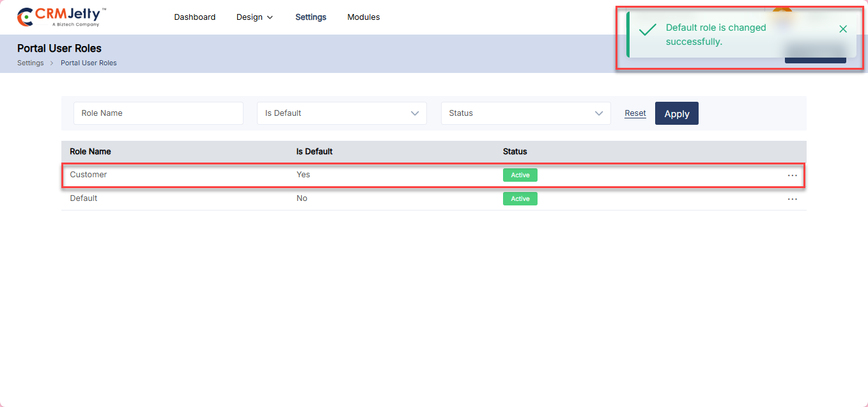Open the Modules menu item
This screenshot has height=407, width=868.
(363, 17)
